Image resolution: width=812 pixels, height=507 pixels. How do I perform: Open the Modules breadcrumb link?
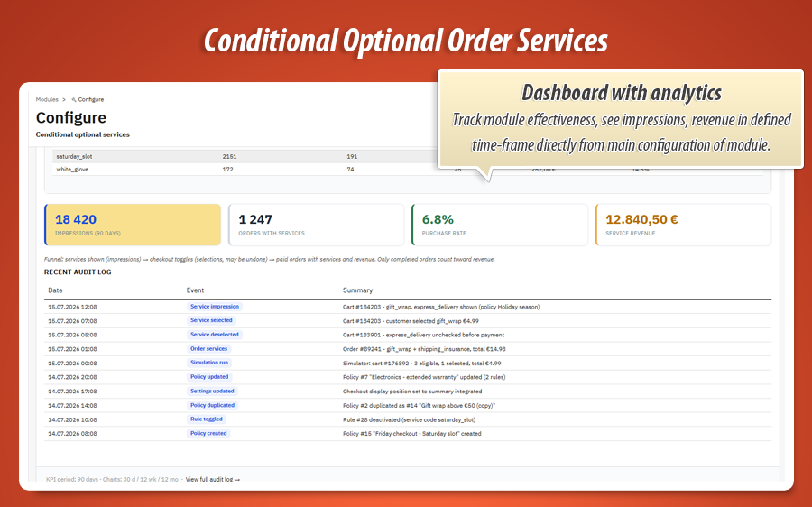(x=47, y=99)
